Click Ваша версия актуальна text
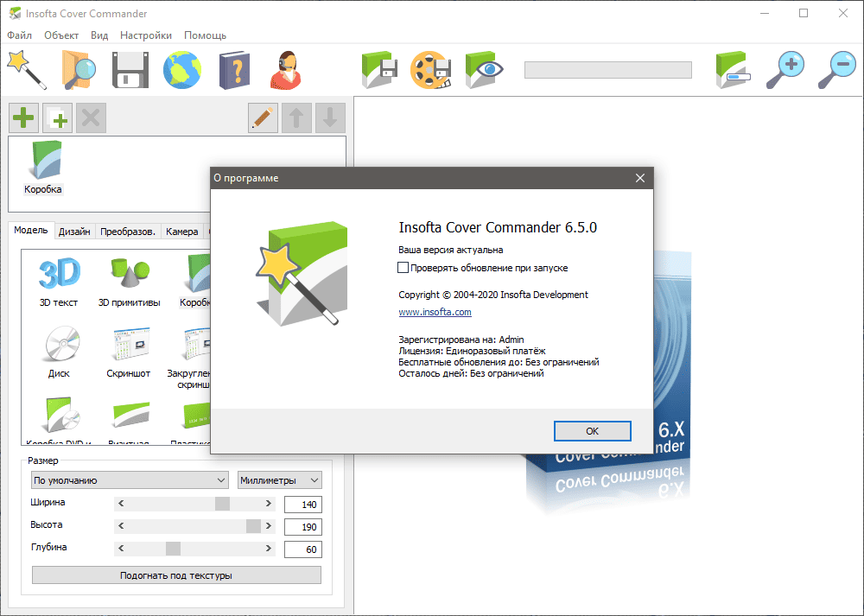The height and width of the screenshot is (616, 864). tap(451, 250)
